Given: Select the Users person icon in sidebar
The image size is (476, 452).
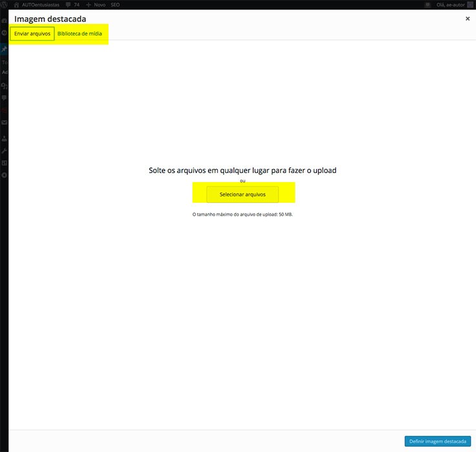Looking at the screenshot, I should pos(4,138).
